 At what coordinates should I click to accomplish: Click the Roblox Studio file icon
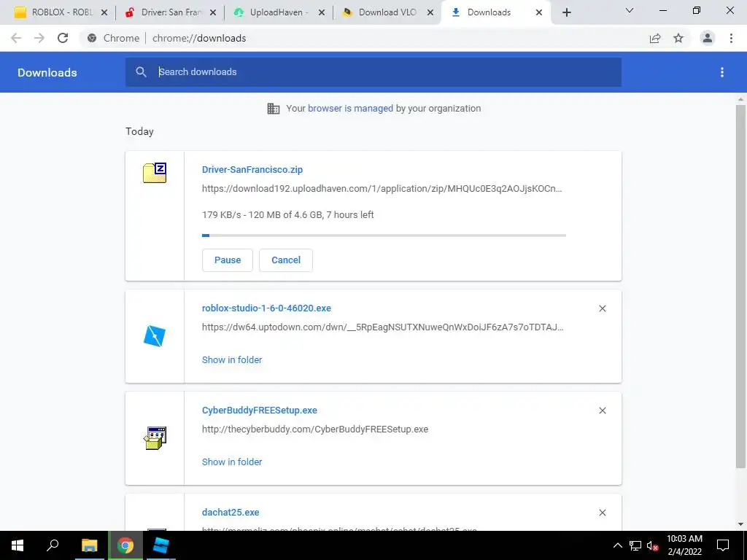[155, 335]
